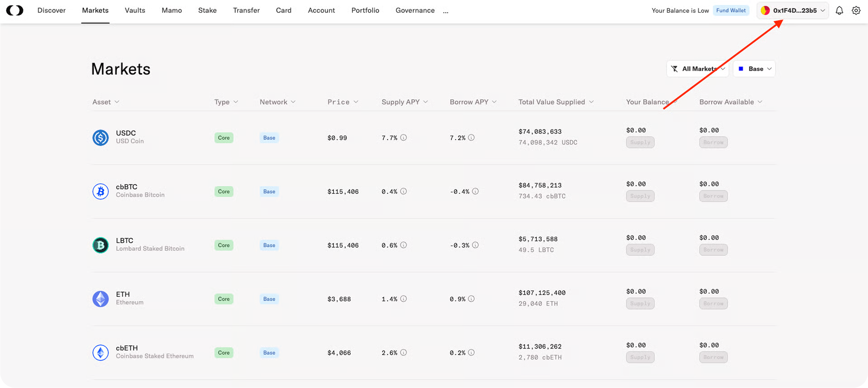Open the notifications bell
Image resolution: width=868 pixels, height=388 pixels.
click(x=839, y=11)
